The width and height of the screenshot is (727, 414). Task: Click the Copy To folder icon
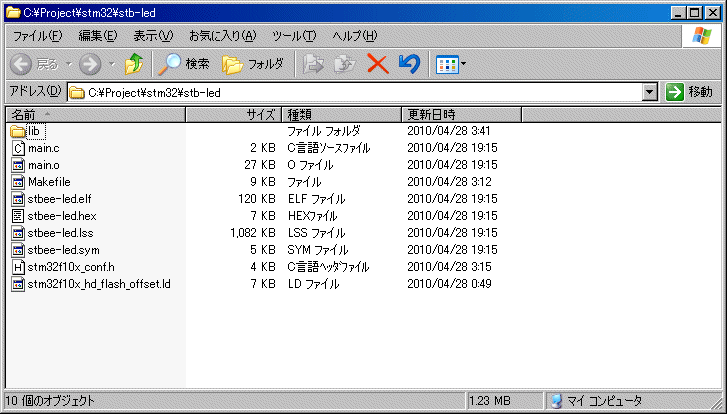point(345,64)
